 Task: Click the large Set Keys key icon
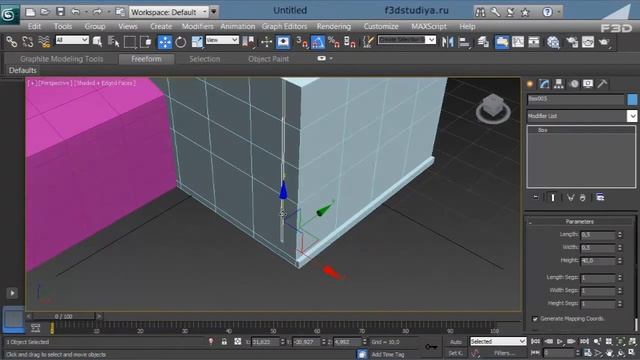point(431,347)
